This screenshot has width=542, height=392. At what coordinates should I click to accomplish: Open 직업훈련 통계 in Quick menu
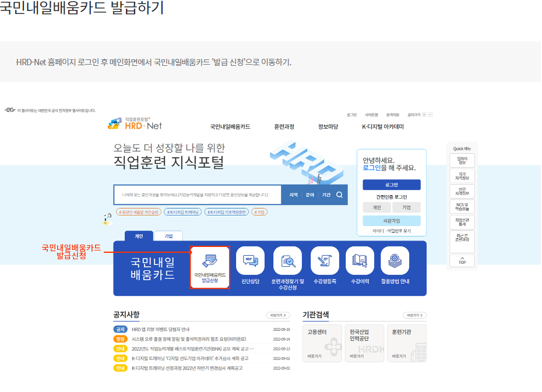coord(462,222)
